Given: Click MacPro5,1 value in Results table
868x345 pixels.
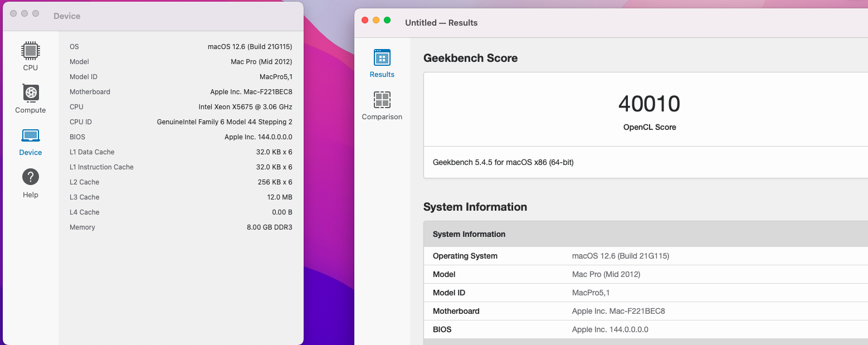Looking at the screenshot, I should tap(591, 293).
